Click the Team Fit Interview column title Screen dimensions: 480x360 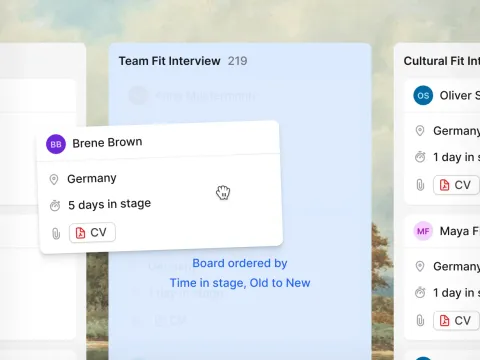[169, 61]
